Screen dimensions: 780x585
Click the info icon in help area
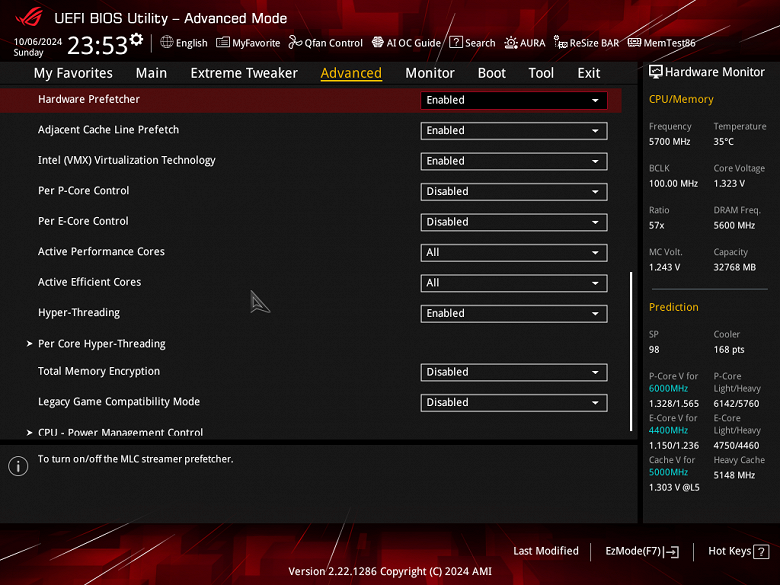point(18,466)
